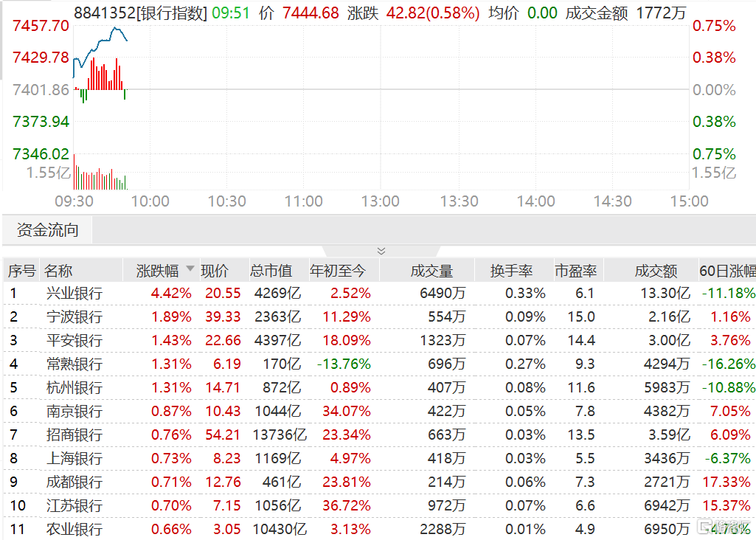Select 南京银行 in the table
Image resolution: width=756 pixels, height=540 pixels.
[x=74, y=411]
